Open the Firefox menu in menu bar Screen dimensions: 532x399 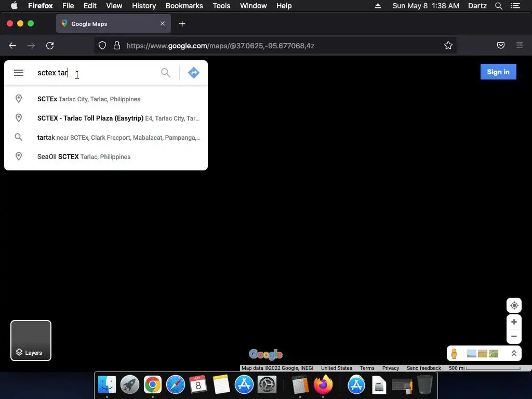click(x=41, y=6)
